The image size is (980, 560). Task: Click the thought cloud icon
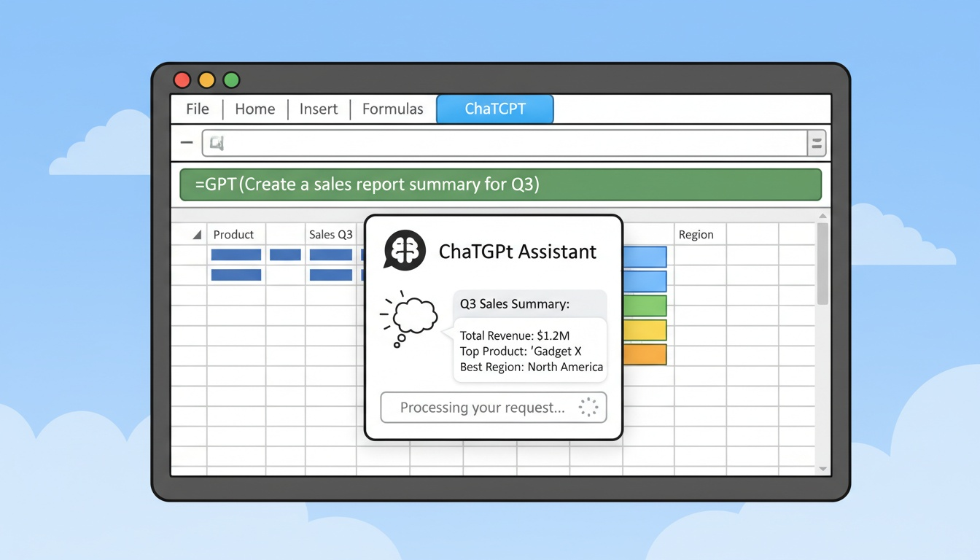tap(413, 316)
